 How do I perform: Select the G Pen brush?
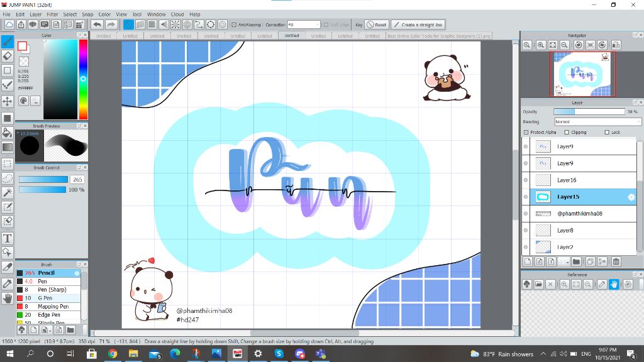[48, 298]
